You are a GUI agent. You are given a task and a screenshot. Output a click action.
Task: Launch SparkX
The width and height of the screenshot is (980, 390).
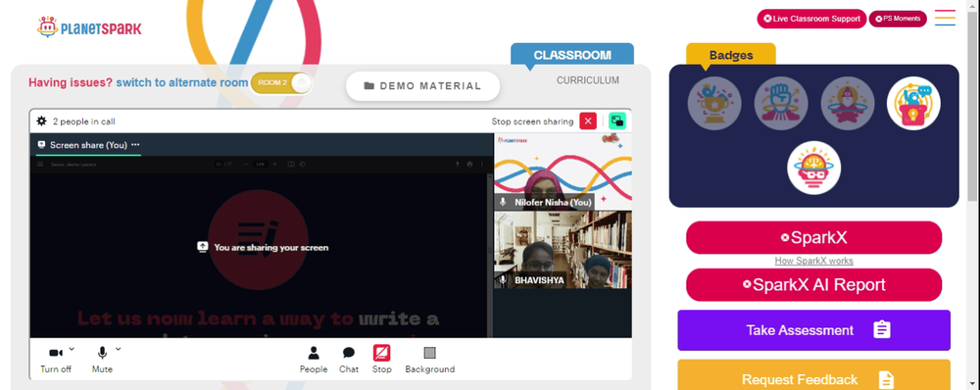click(x=813, y=237)
